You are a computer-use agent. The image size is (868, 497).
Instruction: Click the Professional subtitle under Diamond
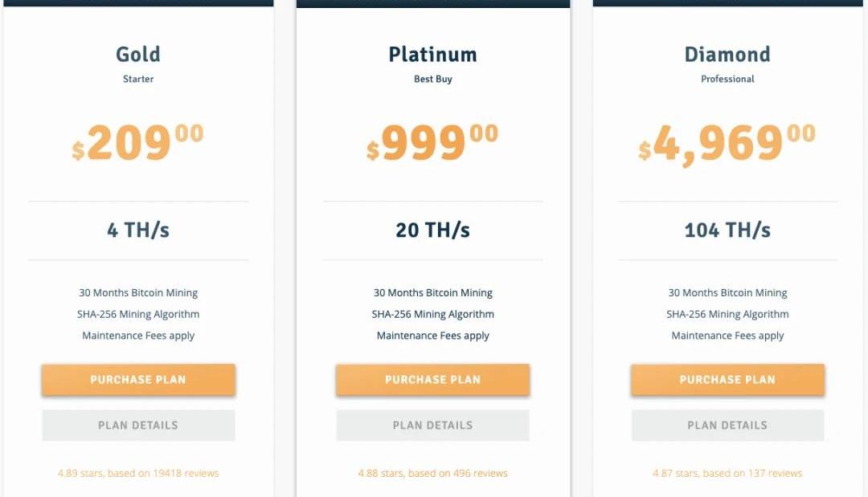[x=727, y=79]
